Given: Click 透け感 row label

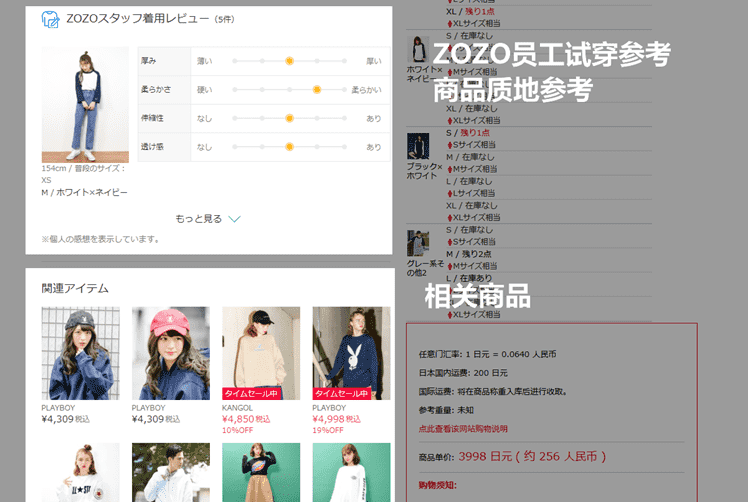Looking at the screenshot, I should click(152, 146).
